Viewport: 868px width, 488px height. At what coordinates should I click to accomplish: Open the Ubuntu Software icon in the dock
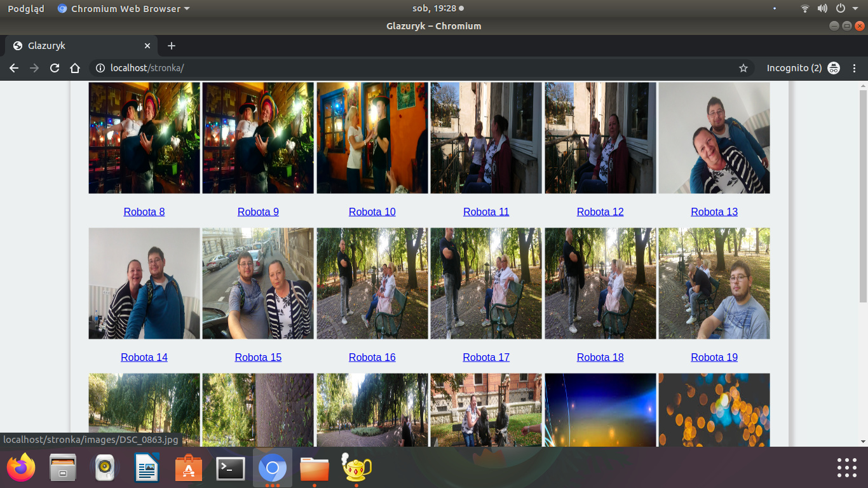[188, 468]
